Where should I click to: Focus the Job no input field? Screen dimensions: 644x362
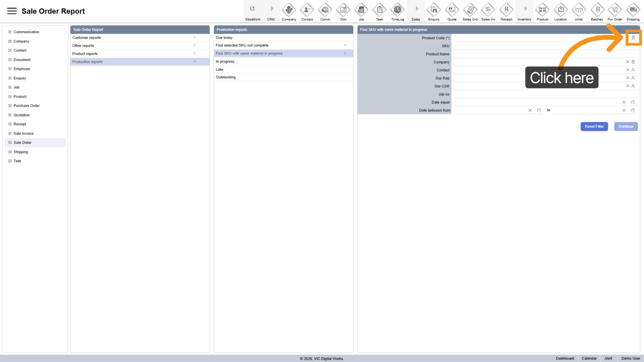545,94
